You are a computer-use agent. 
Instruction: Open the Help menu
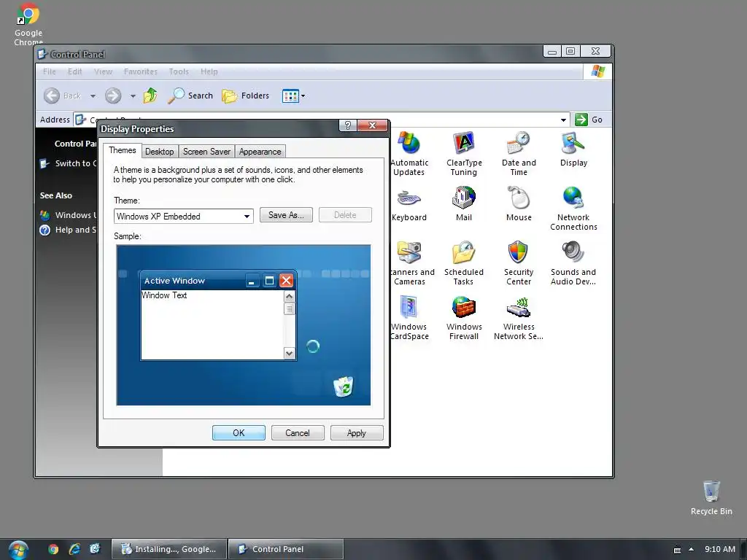(209, 71)
